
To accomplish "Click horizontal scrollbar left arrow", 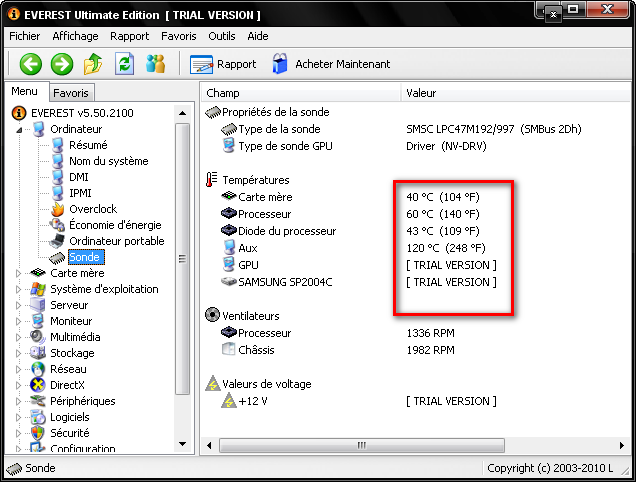I will click(x=209, y=445).
